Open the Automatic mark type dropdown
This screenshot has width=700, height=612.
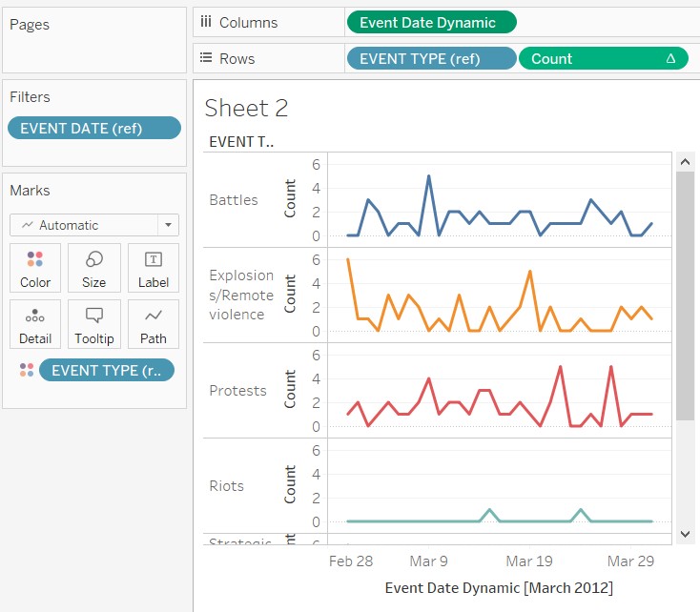coord(94,225)
